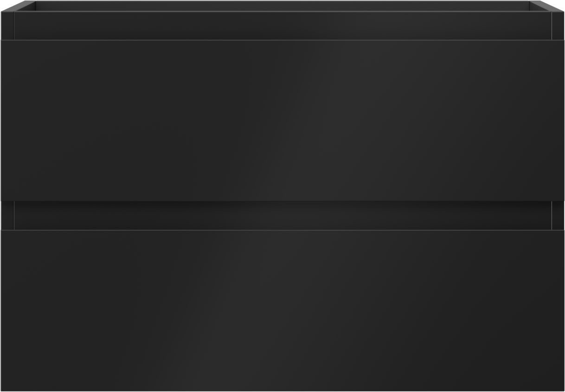This screenshot has width=565, height=392.
Task: Select the bottom edge of lower drawer
Action: tap(282, 390)
